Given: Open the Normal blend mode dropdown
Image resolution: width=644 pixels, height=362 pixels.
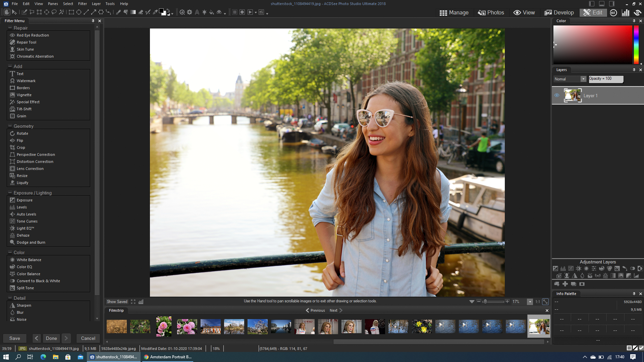Looking at the screenshot, I should pyautogui.click(x=583, y=79).
